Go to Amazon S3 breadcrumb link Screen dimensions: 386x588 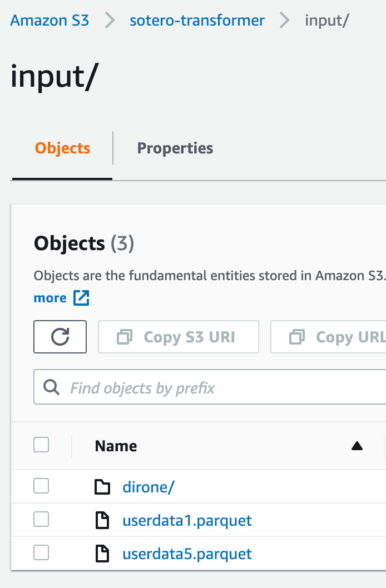pos(50,20)
